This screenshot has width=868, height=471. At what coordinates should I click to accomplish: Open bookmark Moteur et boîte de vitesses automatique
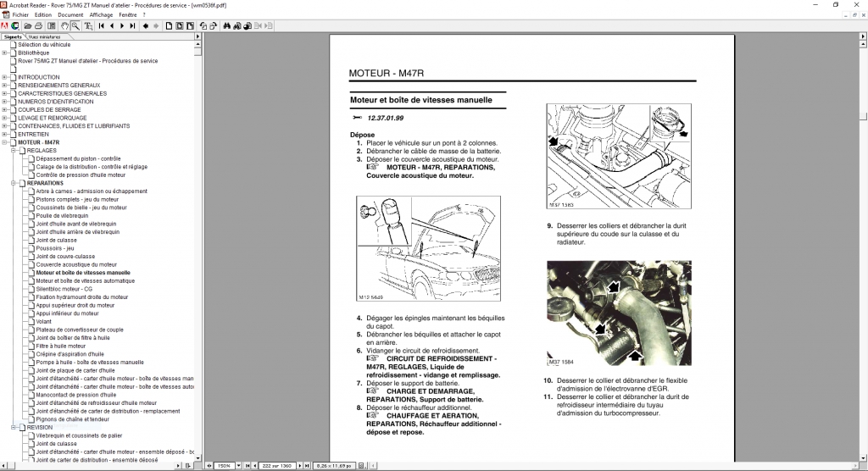86,280
